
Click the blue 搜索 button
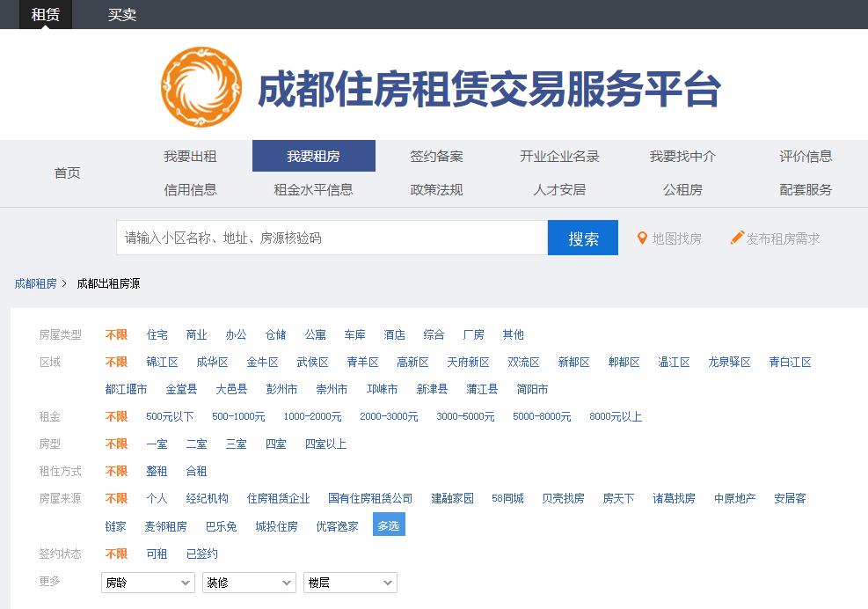[582, 238]
